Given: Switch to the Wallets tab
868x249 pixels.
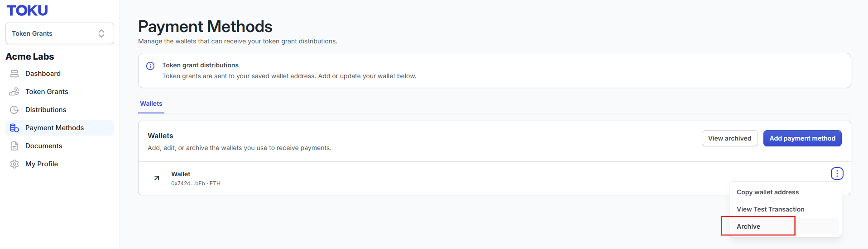Looking at the screenshot, I should coord(151,103).
